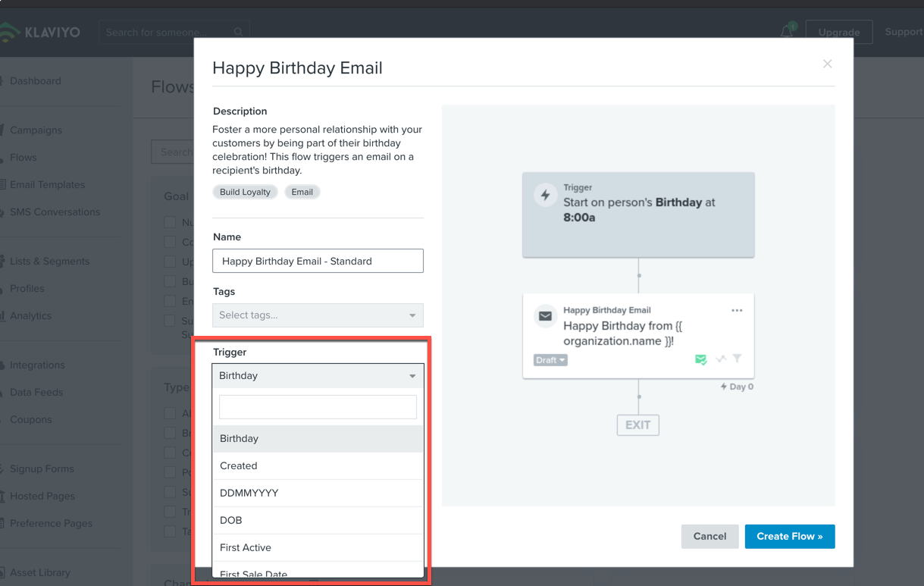Tick the Type checkbox starting with 'Al'
This screenshot has width=924, height=586.
pos(170,413)
